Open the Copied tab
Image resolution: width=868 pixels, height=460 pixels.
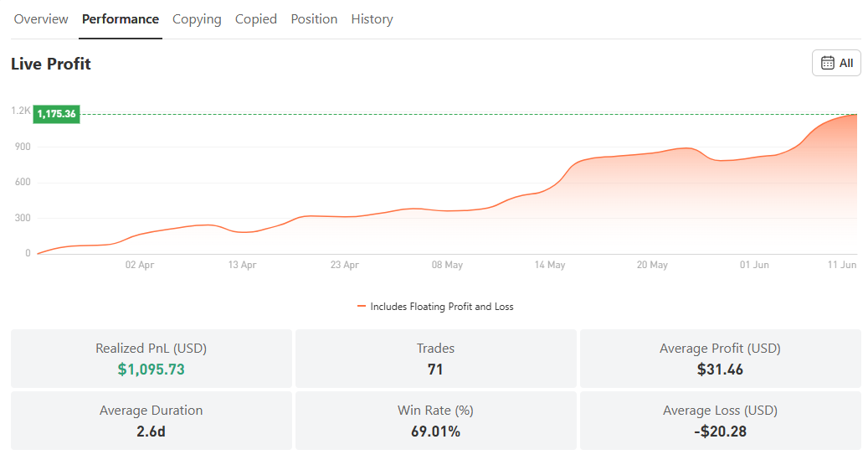pyautogui.click(x=256, y=19)
